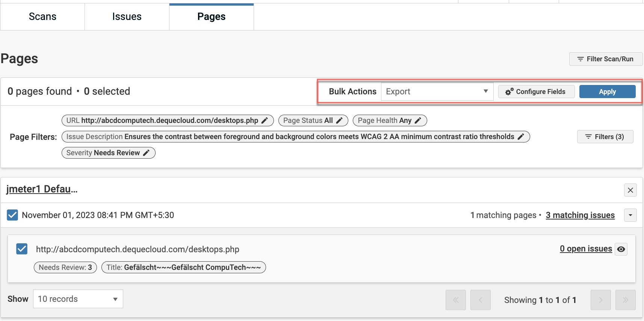Click the Configure Fields button

click(536, 92)
